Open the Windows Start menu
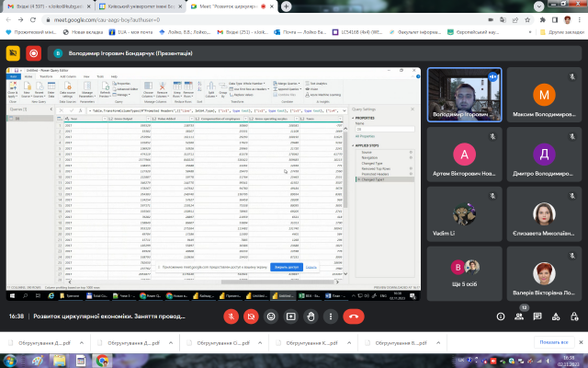The image size is (588, 368). (x=7, y=361)
